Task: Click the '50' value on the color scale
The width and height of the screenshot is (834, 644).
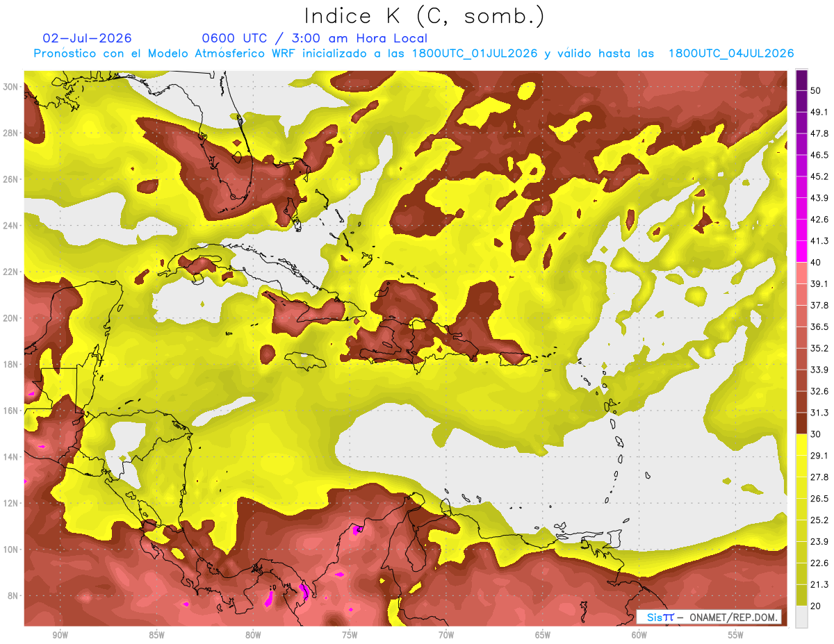Action: click(817, 90)
